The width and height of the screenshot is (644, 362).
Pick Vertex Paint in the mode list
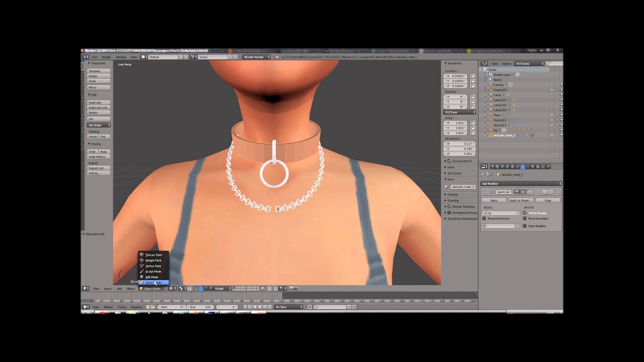(153, 266)
